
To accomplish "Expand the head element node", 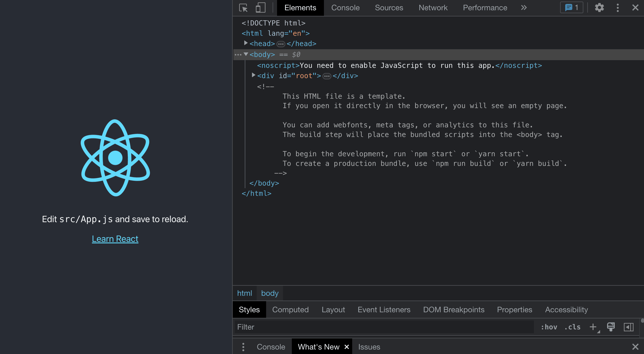I will (246, 43).
